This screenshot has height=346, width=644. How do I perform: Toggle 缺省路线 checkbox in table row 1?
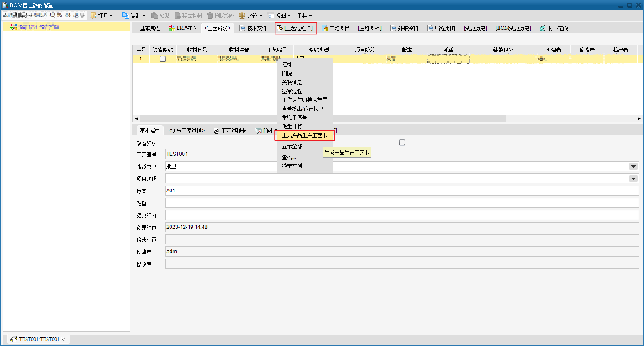(162, 59)
